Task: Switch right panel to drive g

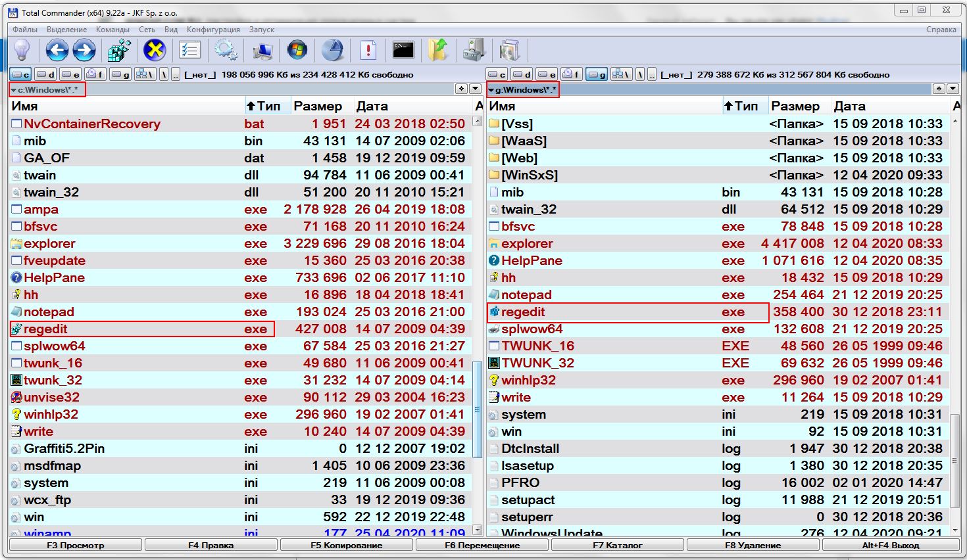Action: (597, 74)
